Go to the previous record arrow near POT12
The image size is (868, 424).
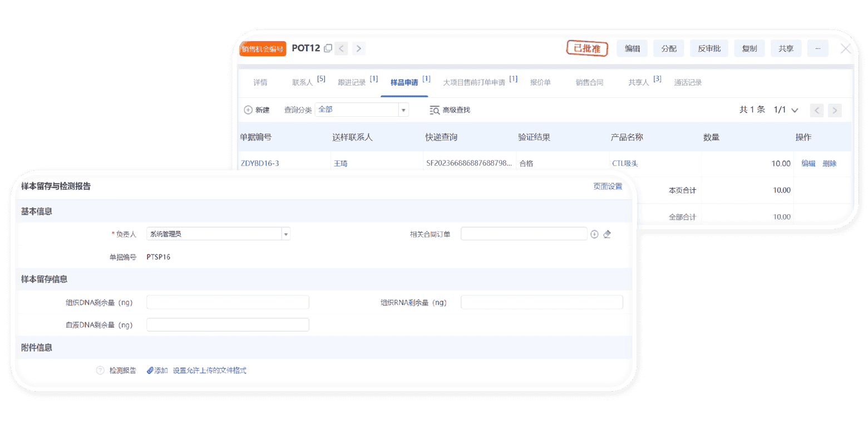coord(342,48)
